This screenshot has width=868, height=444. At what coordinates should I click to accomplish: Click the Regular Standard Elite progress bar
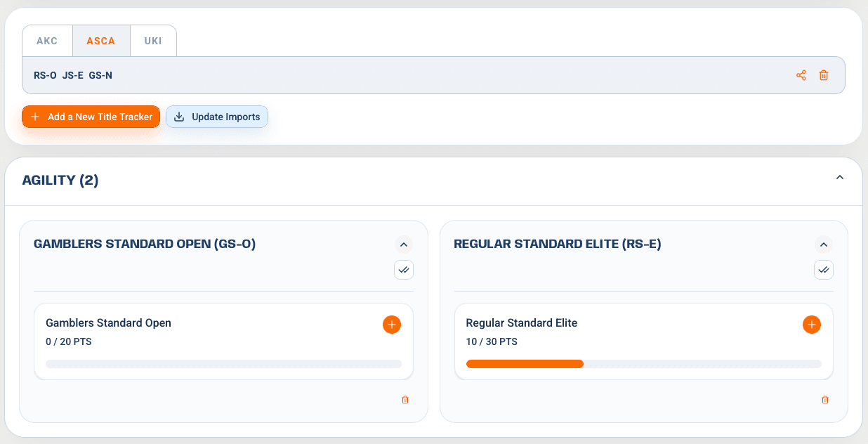point(644,364)
